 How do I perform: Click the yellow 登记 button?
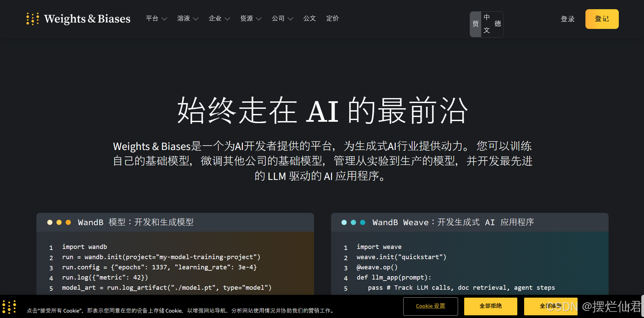[x=602, y=19]
